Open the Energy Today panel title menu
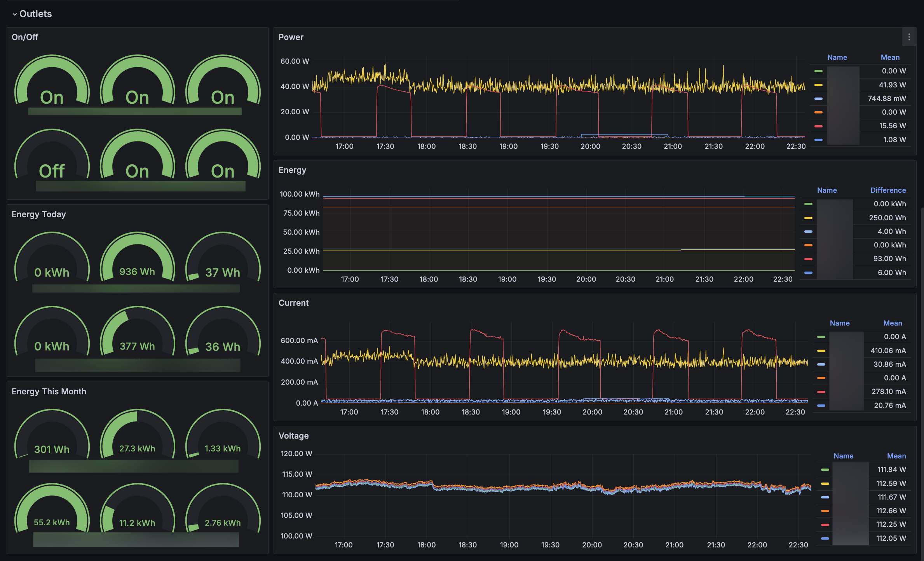The height and width of the screenshot is (561, 924). [38, 214]
